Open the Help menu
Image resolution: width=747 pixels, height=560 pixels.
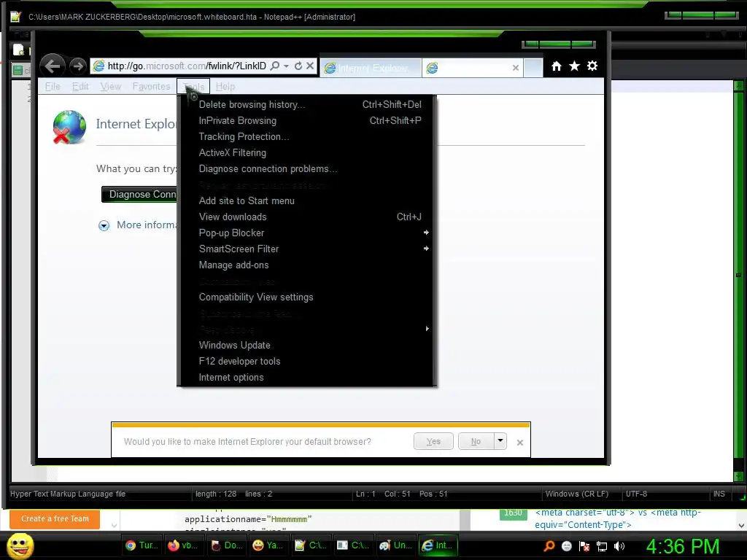tap(225, 87)
